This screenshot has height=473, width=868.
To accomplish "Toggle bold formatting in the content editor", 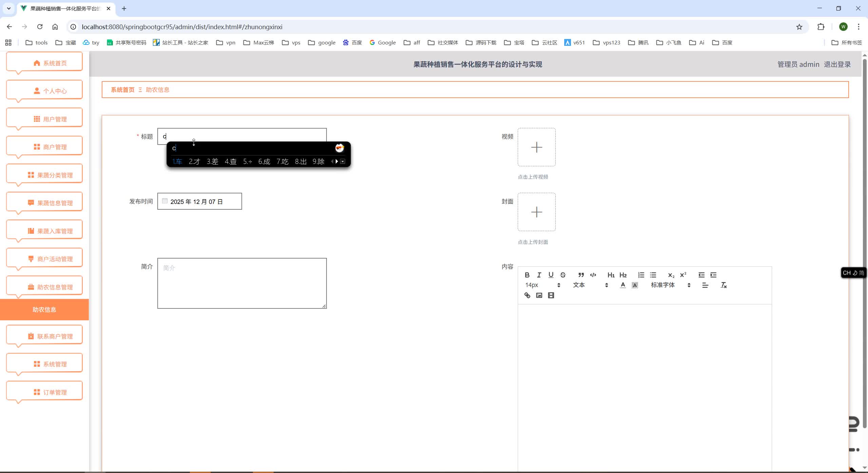I will coord(527,275).
